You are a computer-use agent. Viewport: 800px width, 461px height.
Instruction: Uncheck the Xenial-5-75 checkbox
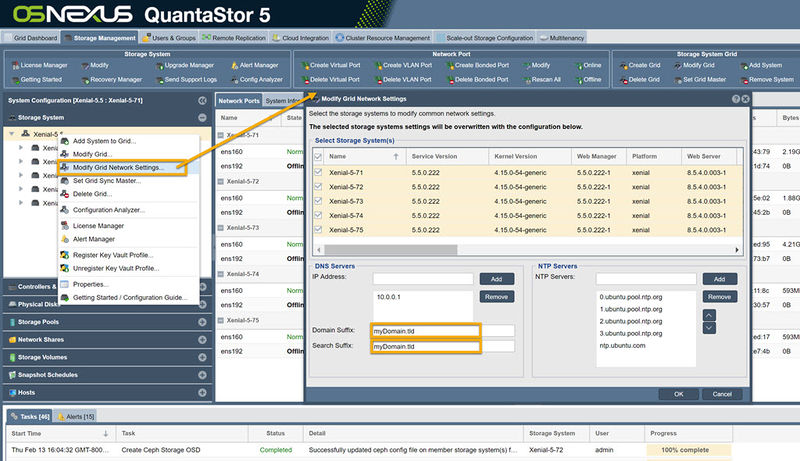click(318, 229)
